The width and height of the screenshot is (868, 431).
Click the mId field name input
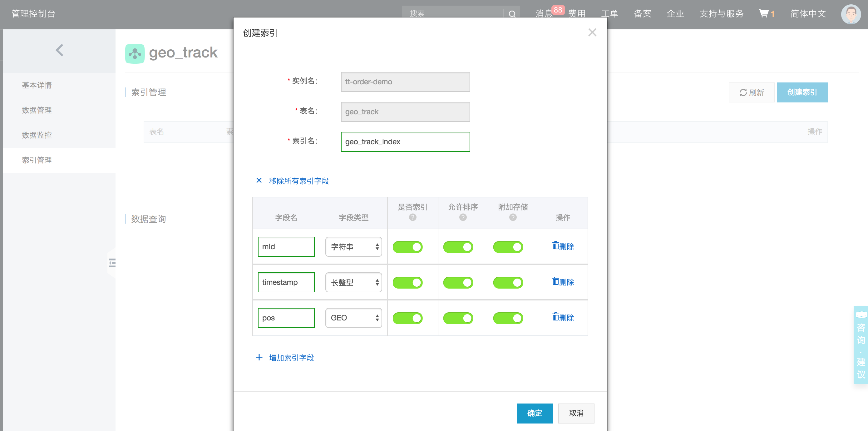click(286, 247)
